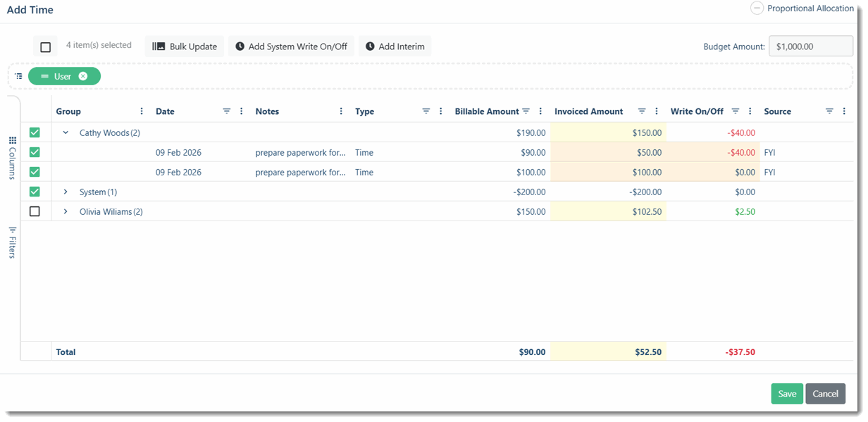The width and height of the screenshot is (868, 422).
Task: Uncheck the Cathy Woods group checkbox
Action: (35, 132)
